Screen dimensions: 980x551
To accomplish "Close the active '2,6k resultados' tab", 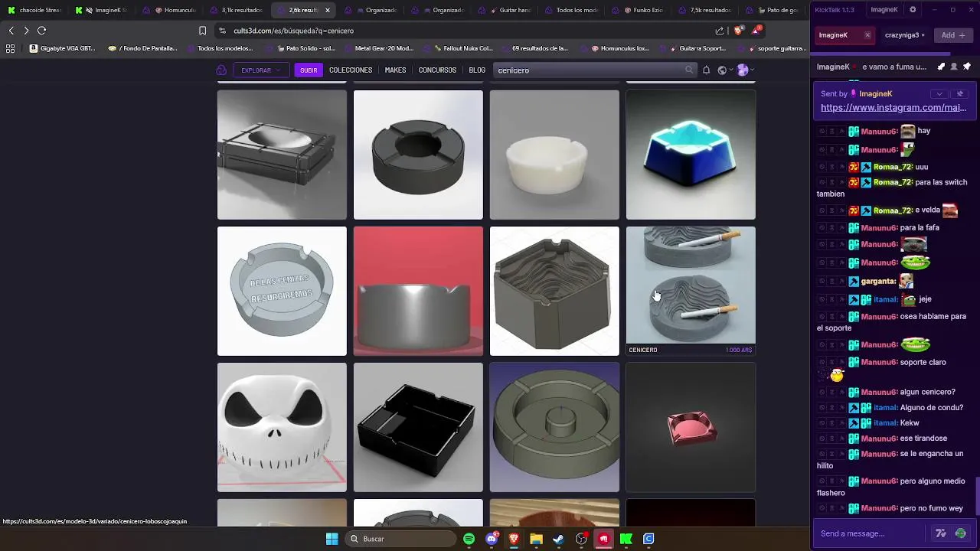I will (328, 10).
